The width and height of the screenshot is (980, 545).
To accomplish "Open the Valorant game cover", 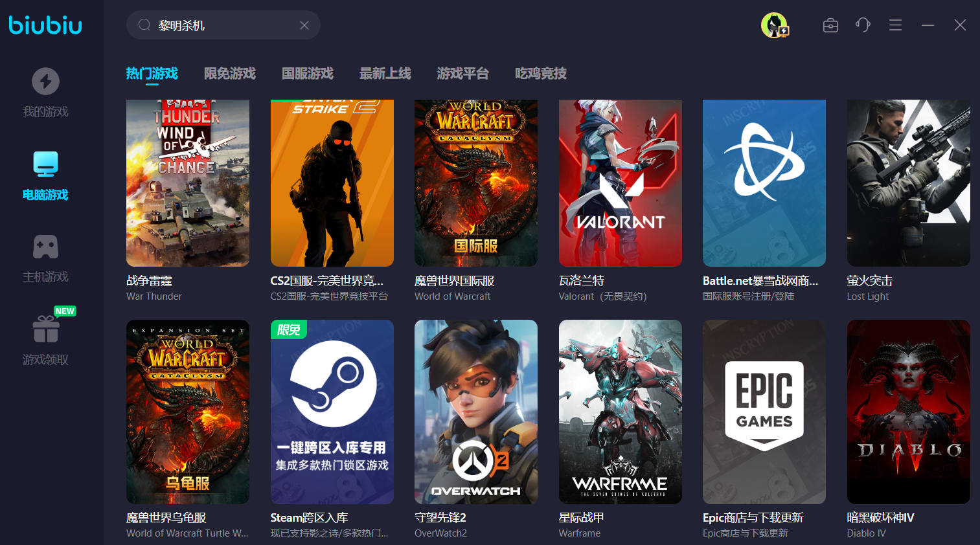I will [620, 183].
